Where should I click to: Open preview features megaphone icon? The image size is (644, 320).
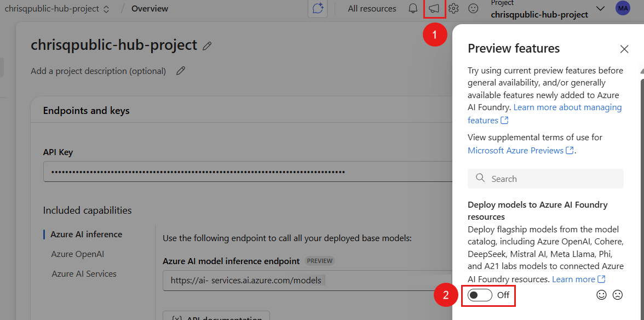(434, 9)
